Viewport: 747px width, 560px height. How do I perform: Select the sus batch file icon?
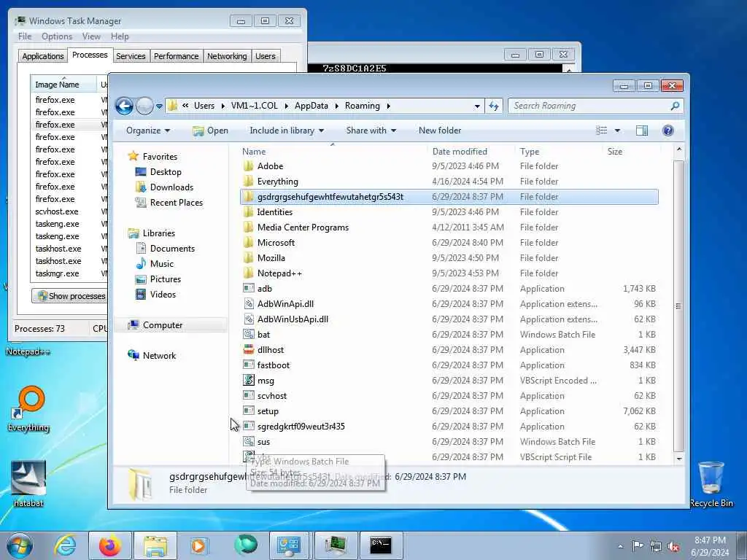[248, 441]
